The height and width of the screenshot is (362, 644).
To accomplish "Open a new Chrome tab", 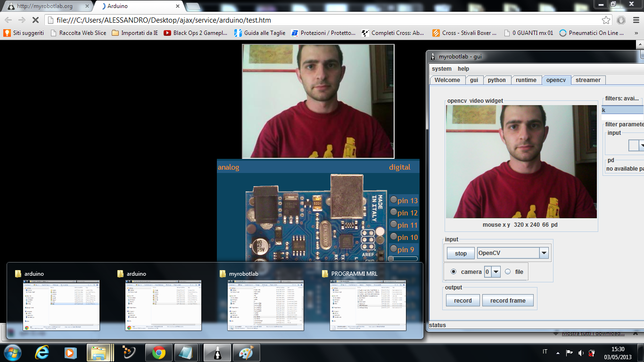I will pos(193,7).
